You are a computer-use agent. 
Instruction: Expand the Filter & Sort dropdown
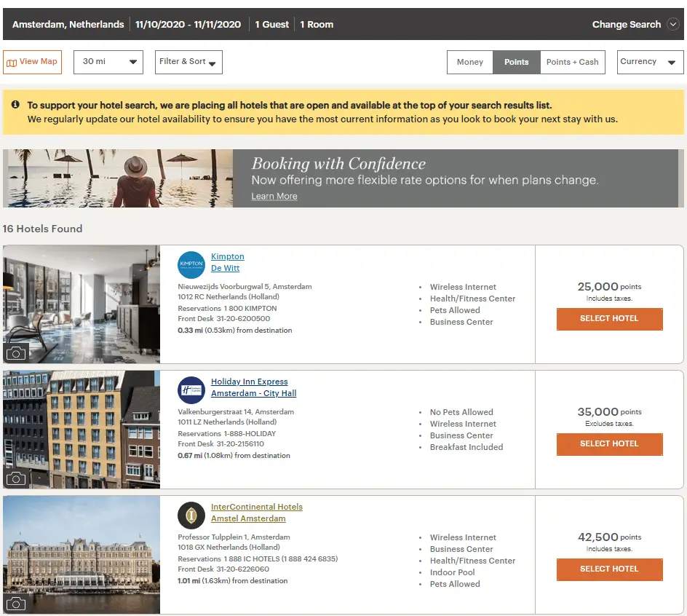coord(188,62)
